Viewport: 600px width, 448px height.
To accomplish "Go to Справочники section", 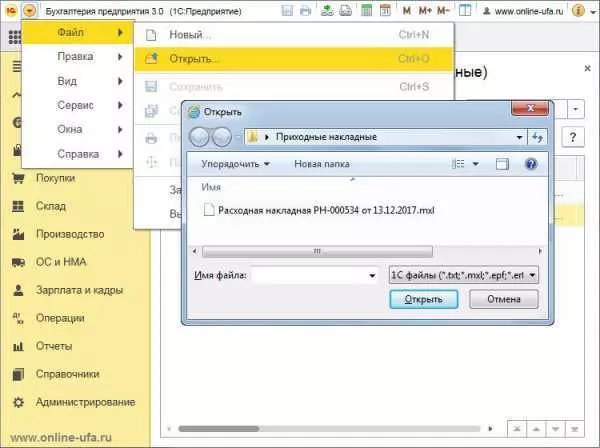I will point(68,374).
